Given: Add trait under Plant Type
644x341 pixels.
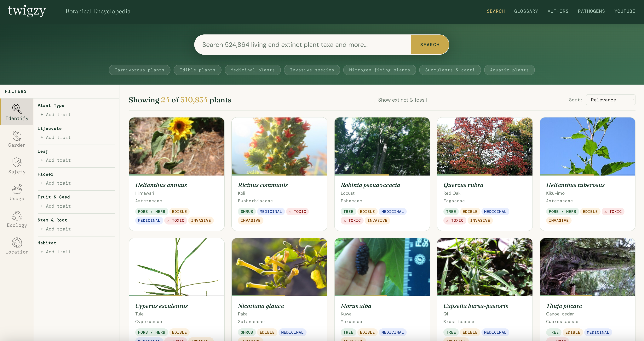Looking at the screenshot, I should pyautogui.click(x=55, y=115).
